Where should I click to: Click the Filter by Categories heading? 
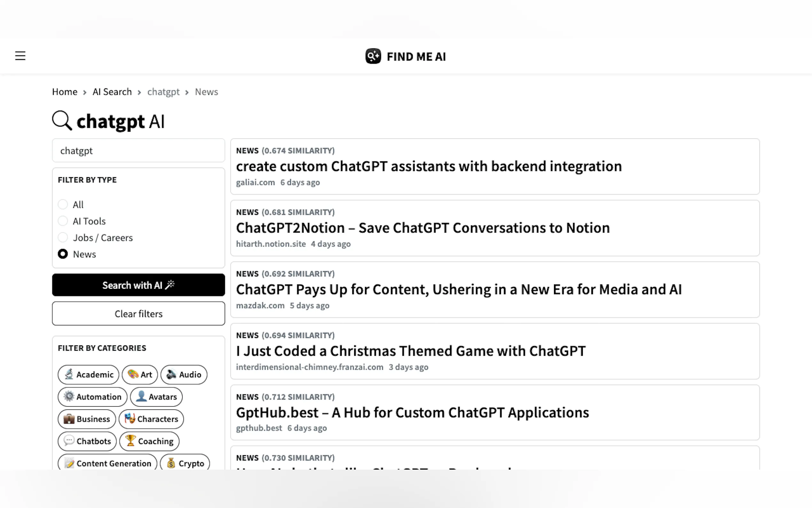102,348
